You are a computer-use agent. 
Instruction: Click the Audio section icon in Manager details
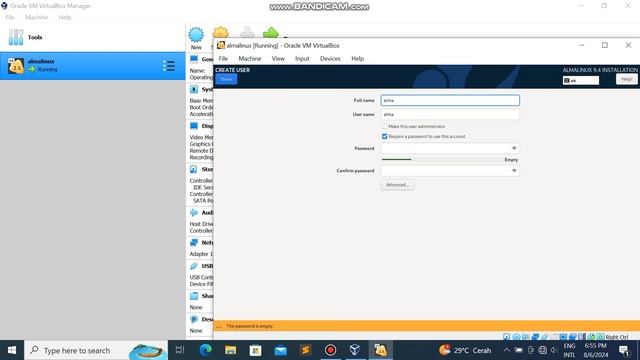(x=194, y=213)
